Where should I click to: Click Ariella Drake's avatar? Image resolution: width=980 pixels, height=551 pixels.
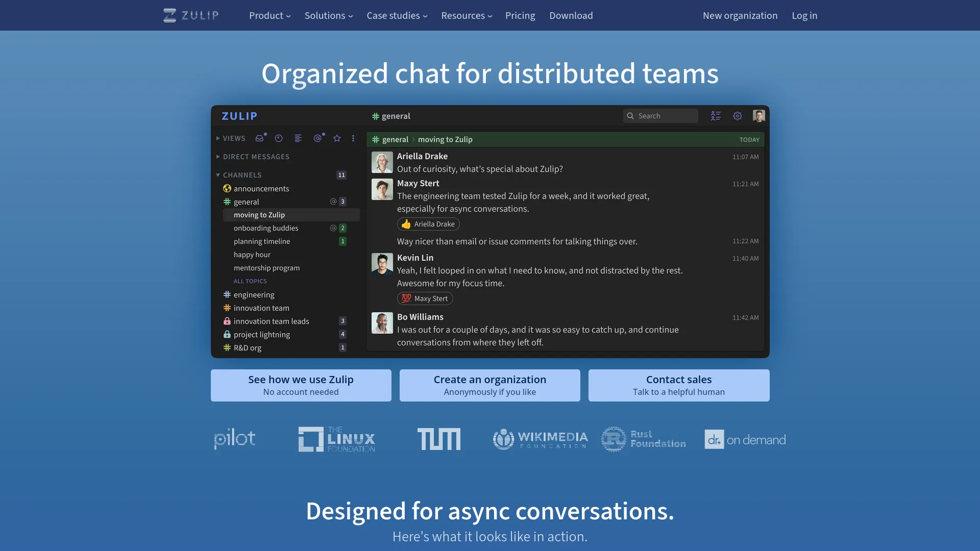(x=382, y=162)
